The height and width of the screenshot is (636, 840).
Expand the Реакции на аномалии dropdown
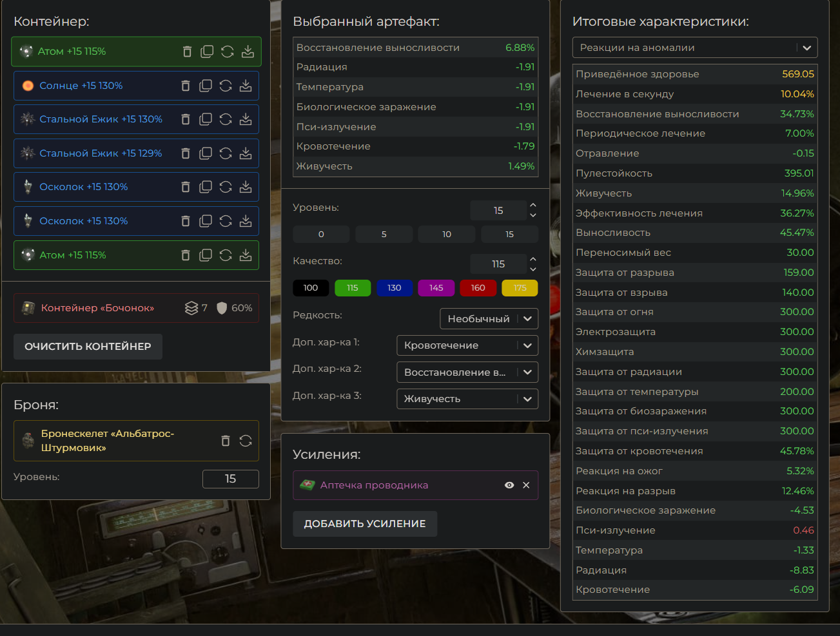694,48
